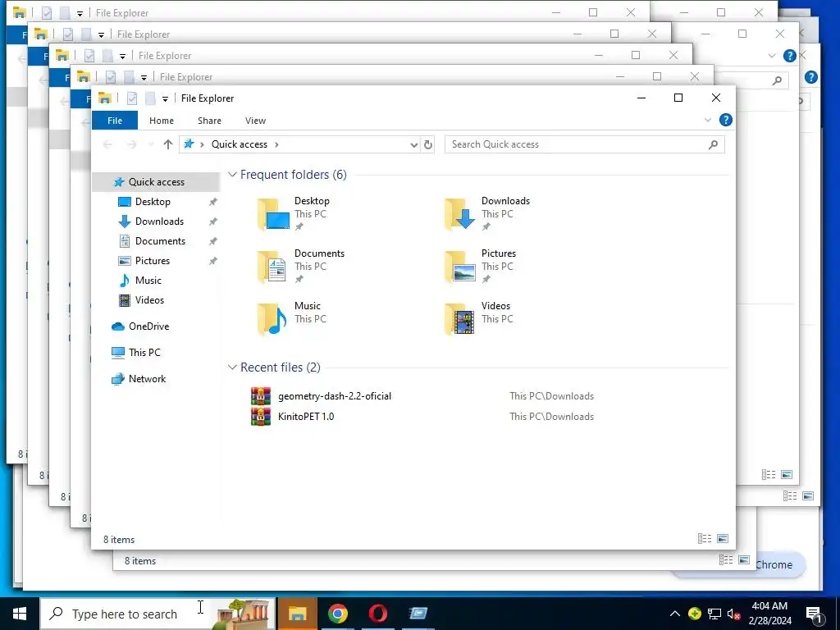
Task: Click the New folder icon in front window title bar
Action: 151,98
